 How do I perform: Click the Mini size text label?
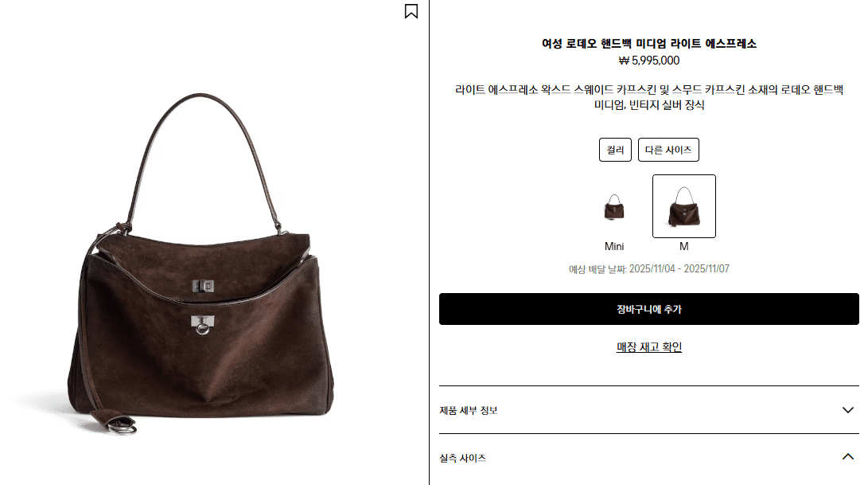614,246
